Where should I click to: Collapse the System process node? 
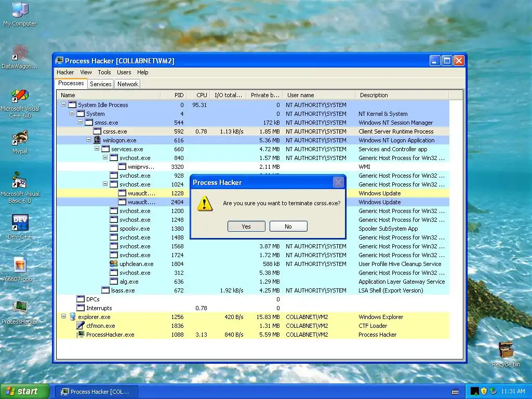click(x=72, y=113)
